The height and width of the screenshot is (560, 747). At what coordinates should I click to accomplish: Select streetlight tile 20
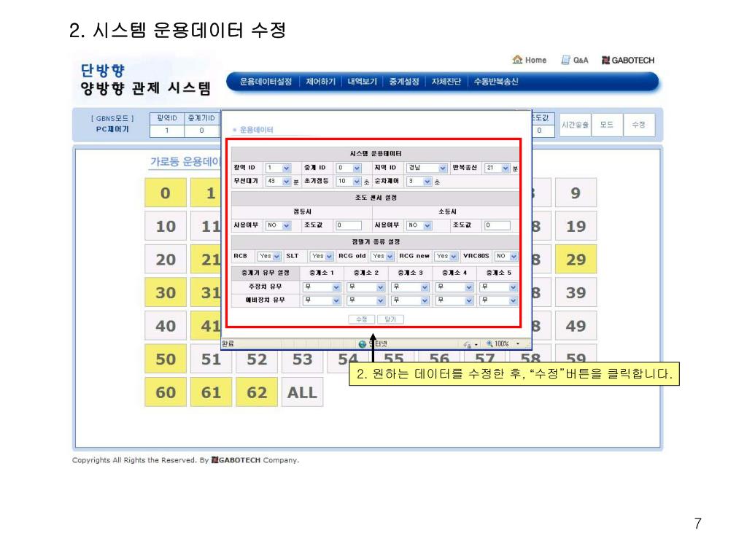[166, 260]
